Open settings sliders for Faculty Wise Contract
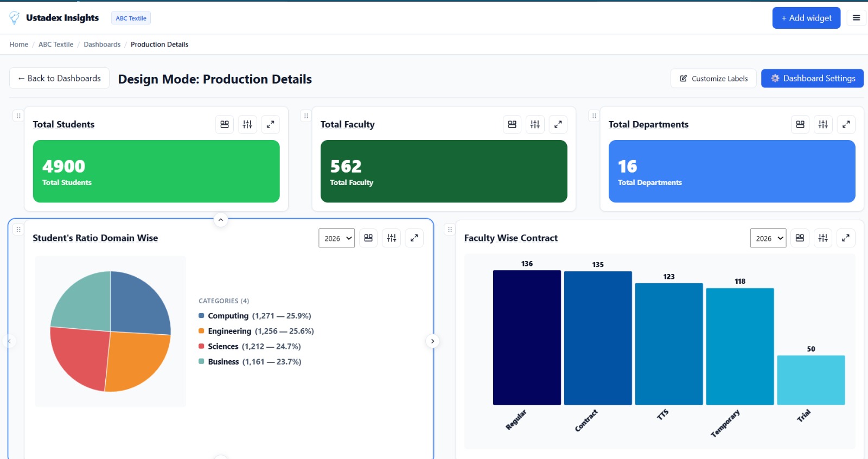Image resolution: width=868 pixels, height=459 pixels. point(823,238)
